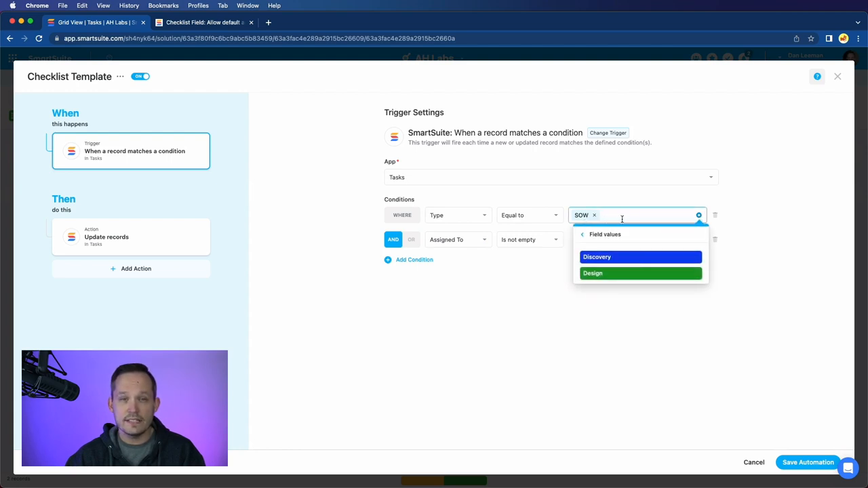Open the Window menu

(x=248, y=5)
